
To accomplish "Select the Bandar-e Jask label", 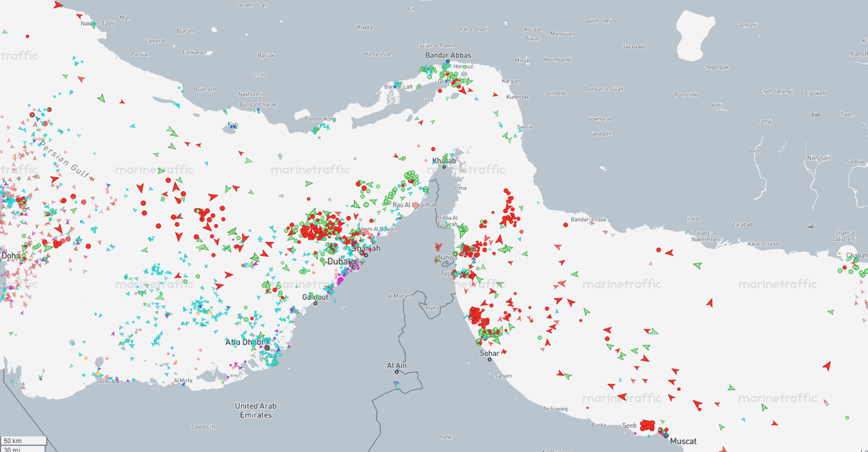I will pos(589,220).
